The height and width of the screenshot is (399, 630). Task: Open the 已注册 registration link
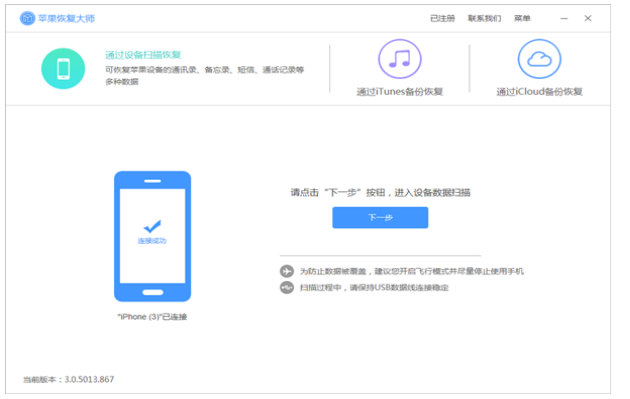point(442,18)
